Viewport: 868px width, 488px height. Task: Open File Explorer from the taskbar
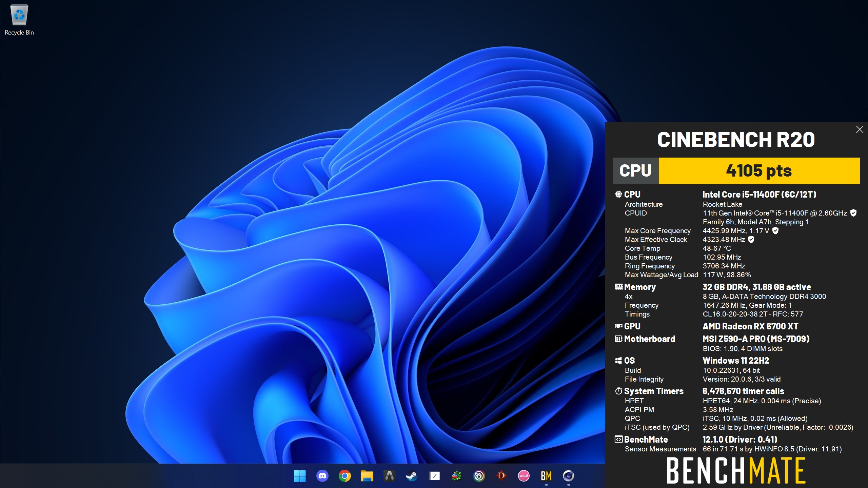(x=367, y=476)
